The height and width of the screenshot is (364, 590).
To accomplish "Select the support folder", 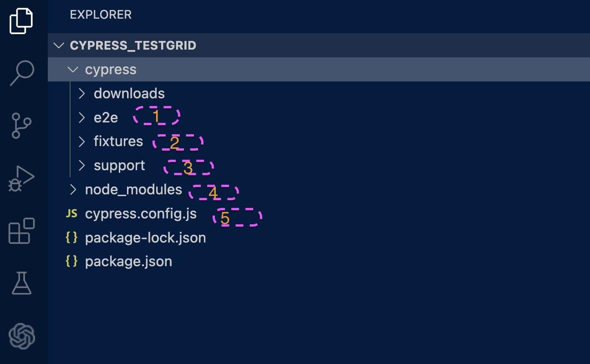I will point(119,166).
